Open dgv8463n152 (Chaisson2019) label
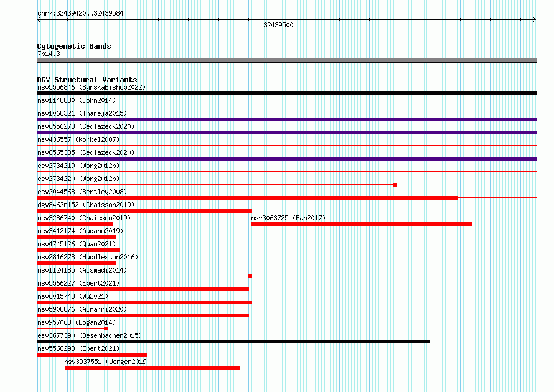This screenshot has height=392, width=554. [x=86, y=205]
